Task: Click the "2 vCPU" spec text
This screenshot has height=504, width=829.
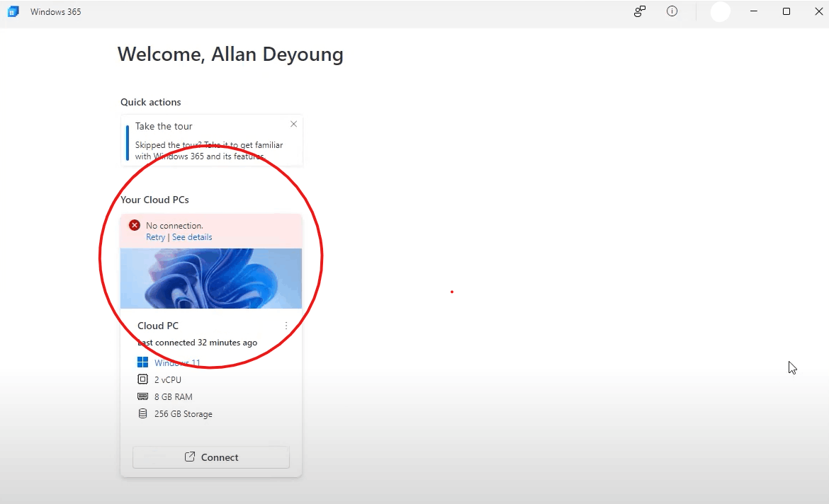Action: [168, 380]
